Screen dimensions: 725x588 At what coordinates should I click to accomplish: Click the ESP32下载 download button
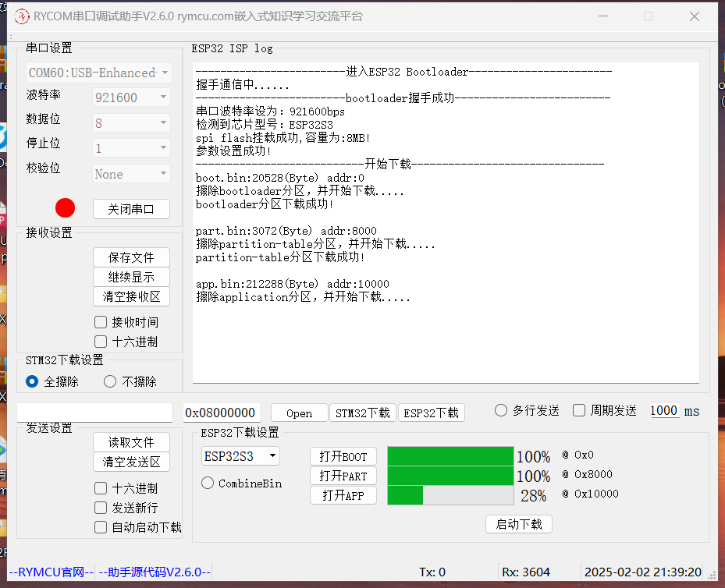(432, 413)
